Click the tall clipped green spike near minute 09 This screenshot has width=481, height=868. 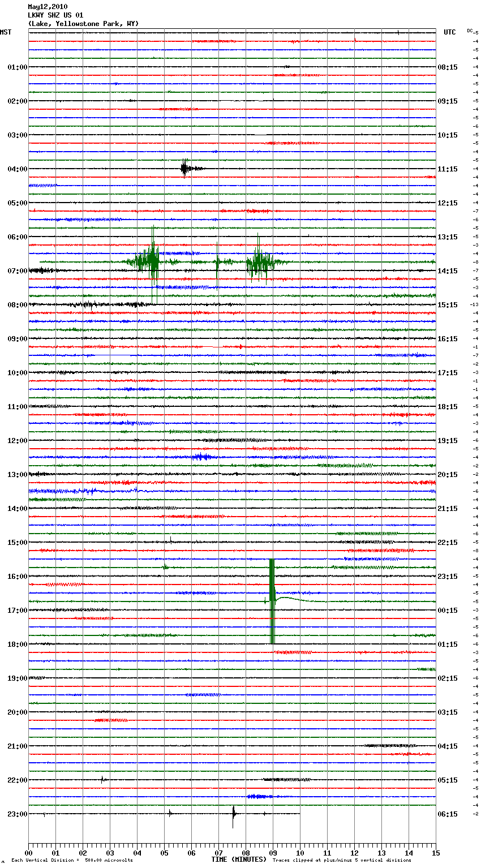(272, 601)
